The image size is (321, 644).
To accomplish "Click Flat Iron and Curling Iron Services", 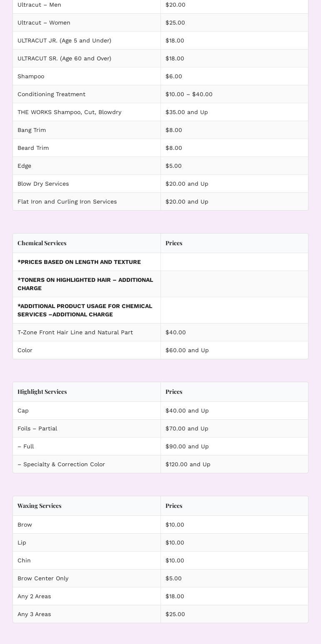I will 67,201.
